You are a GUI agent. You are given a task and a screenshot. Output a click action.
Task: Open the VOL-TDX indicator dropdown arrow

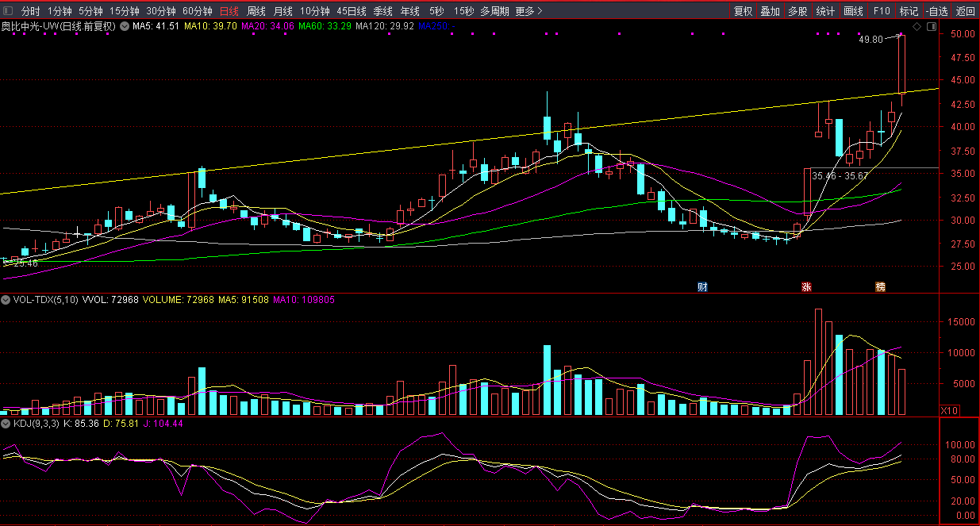(6, 301)
